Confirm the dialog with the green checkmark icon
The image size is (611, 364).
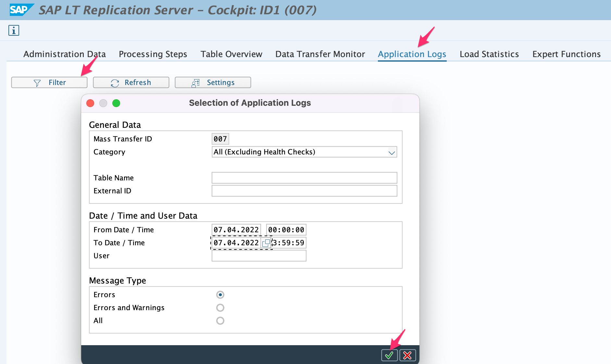pyautogui.click(x=389, y=355)
